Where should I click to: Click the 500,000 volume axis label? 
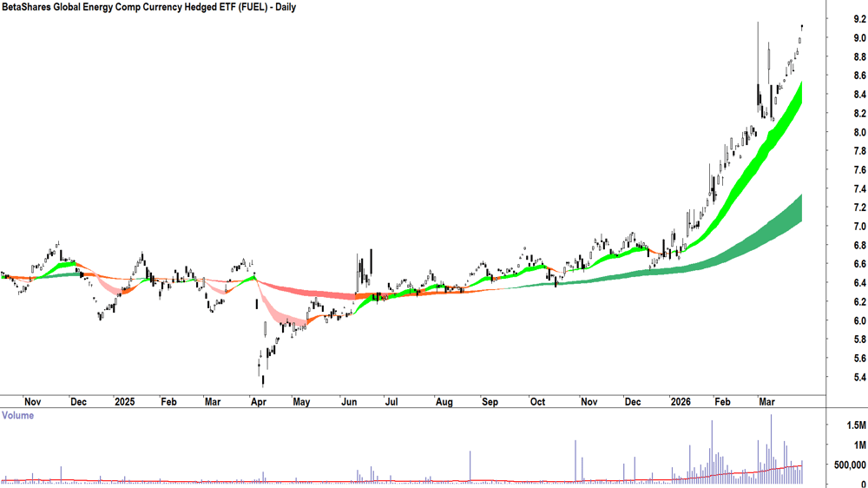[x=850, y=465]
